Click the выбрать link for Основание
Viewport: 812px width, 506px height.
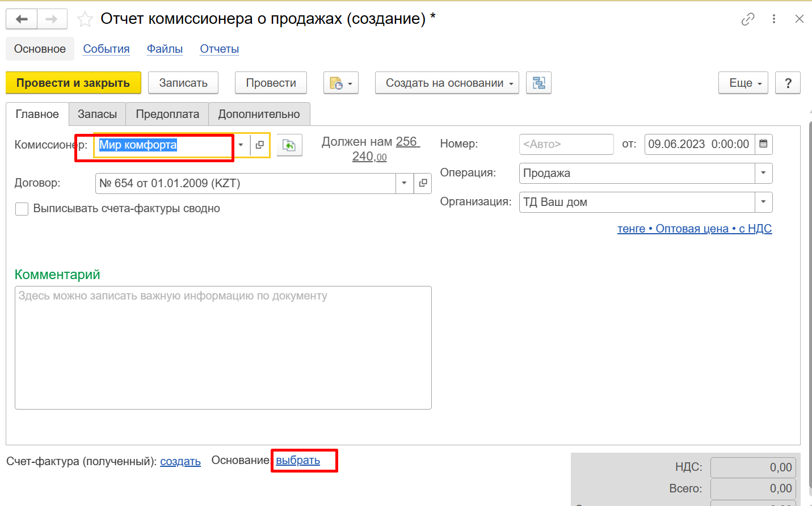click(298, 461)
